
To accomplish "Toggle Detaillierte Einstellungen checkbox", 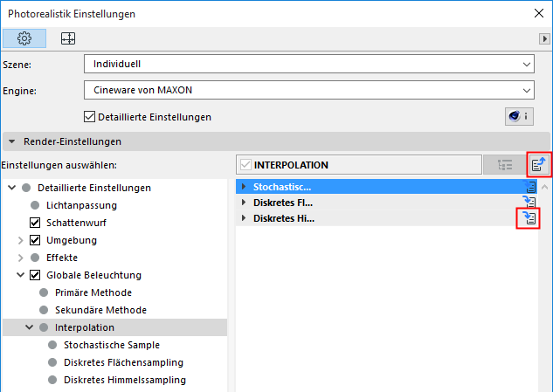I will coord(90,117).
